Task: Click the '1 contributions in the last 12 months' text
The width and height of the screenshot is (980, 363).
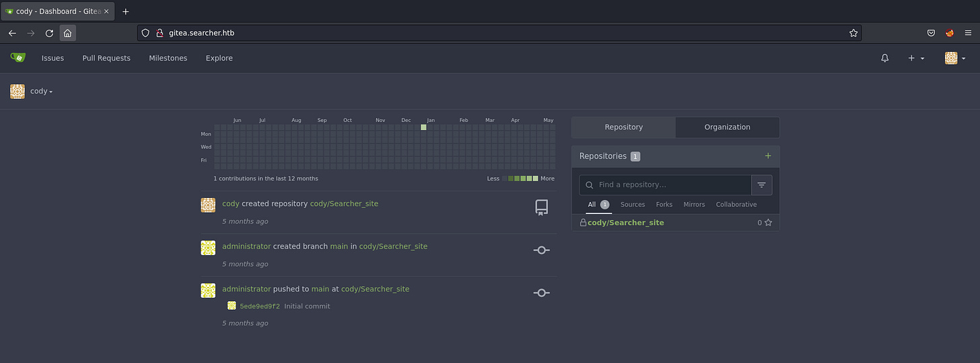Action: click(266, 178)
